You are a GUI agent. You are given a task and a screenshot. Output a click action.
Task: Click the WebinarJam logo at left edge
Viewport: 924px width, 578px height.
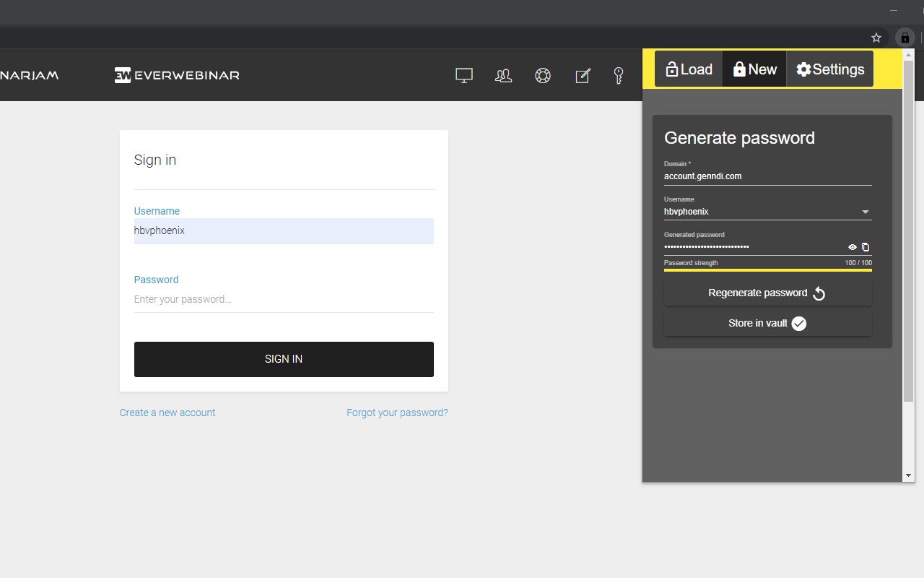[29, 75]
